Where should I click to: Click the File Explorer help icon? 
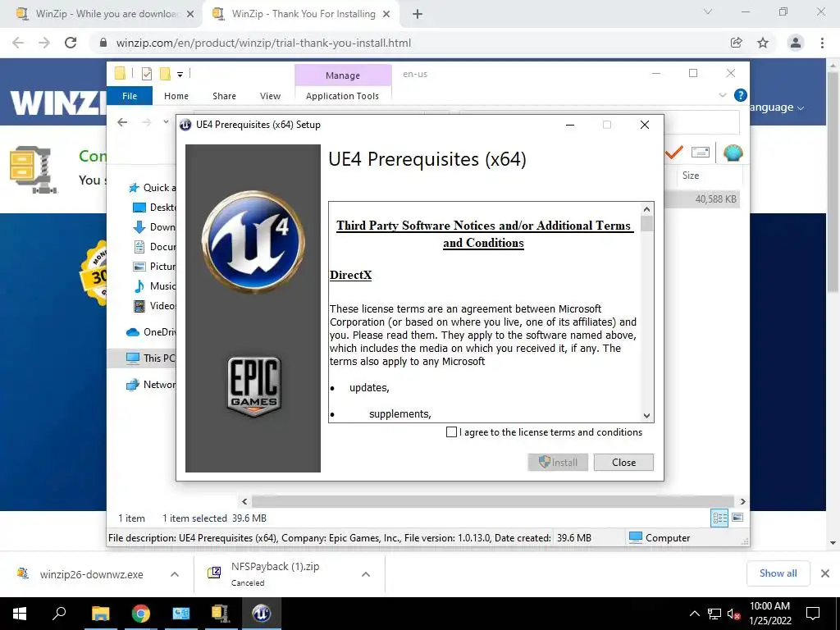click(741, 95)
